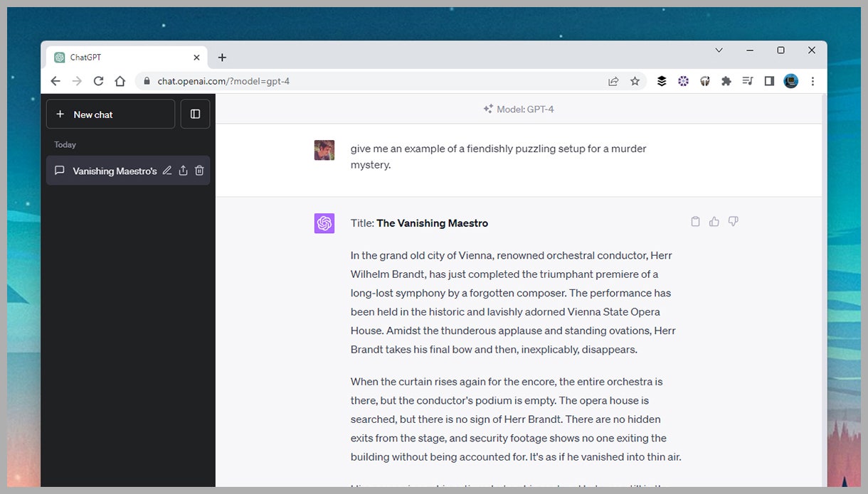Toggle the sidebar with the panel icon

click(x=195, y=114)
